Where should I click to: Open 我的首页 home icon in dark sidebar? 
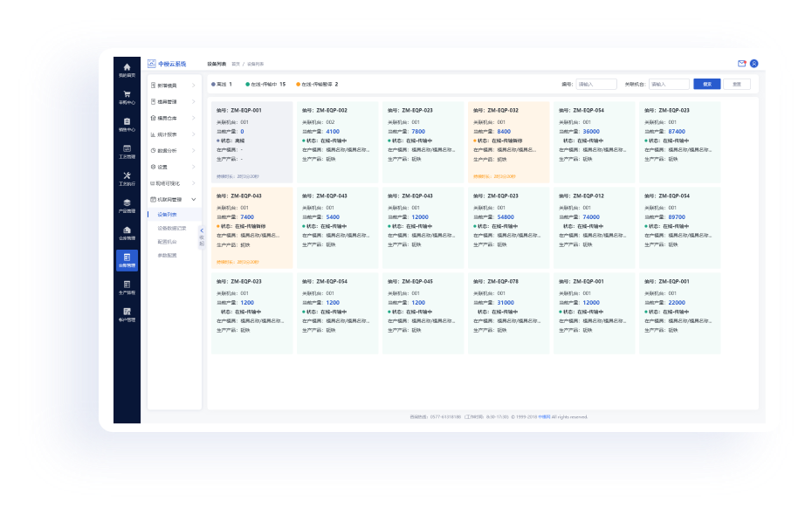(x=127, y=66)
